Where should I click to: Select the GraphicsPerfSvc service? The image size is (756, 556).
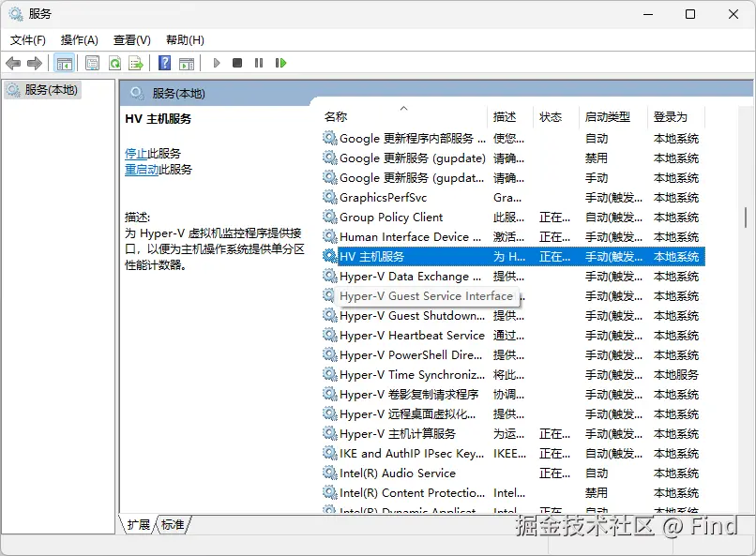pyautogui.click(x=513, y=198)
